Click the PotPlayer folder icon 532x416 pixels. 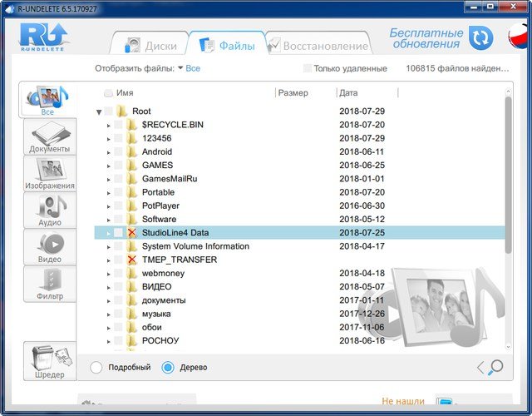pyautogui.click(x=131, y=206)
